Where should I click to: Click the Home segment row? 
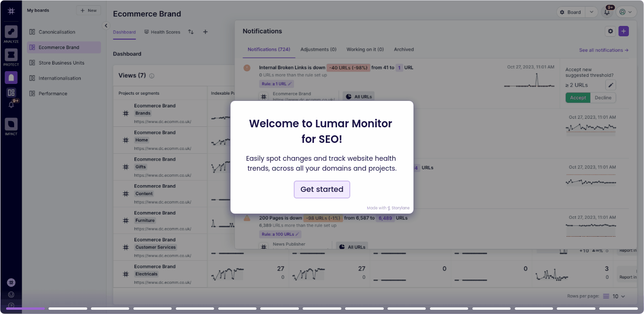(x=160, y=140)
